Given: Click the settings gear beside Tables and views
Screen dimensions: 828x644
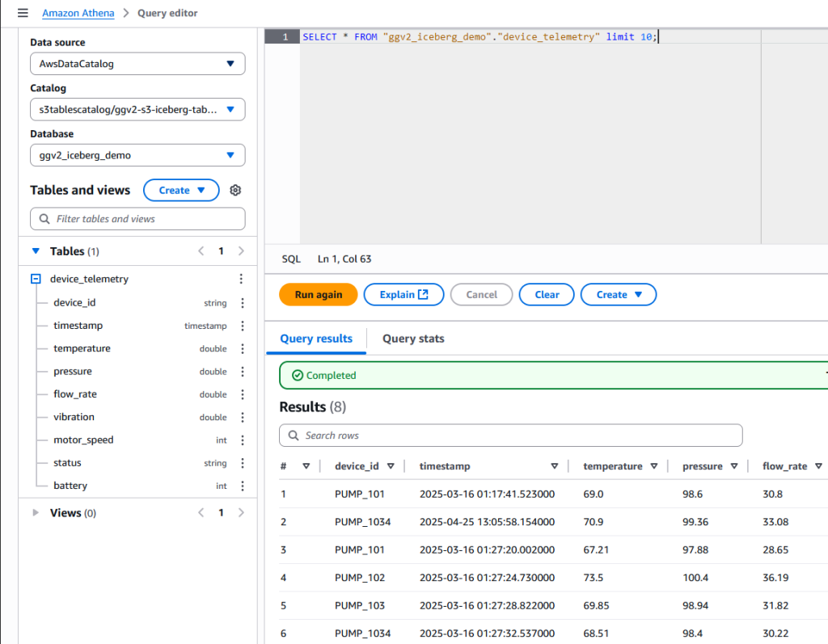Looking at the screenshot, I should pos(234,190).
